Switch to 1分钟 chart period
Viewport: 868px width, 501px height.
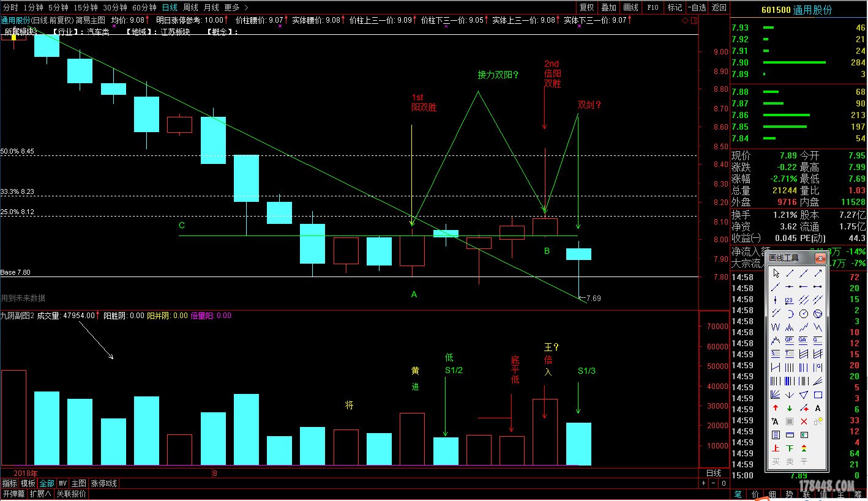coord(33,7)
